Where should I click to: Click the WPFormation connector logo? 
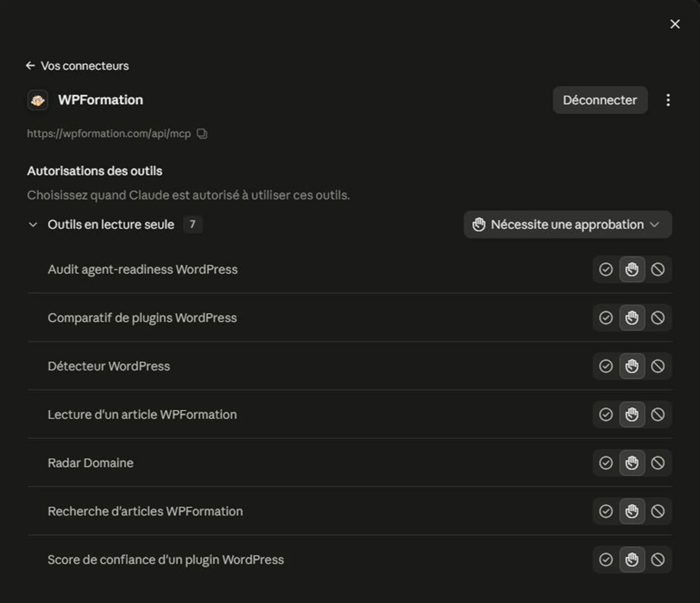pos(38,100)
